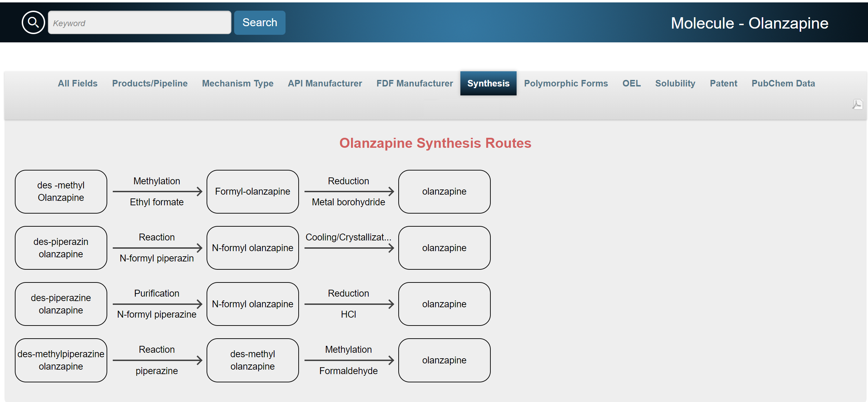View the Patent tab

click(x=723, y=83)
